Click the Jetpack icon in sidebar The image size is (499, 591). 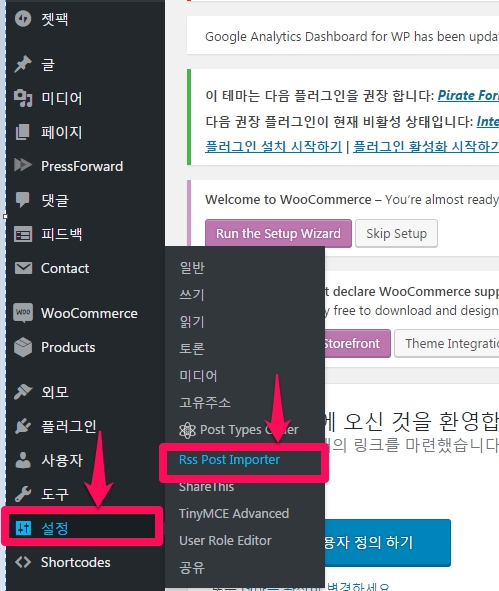coord(23,18)
